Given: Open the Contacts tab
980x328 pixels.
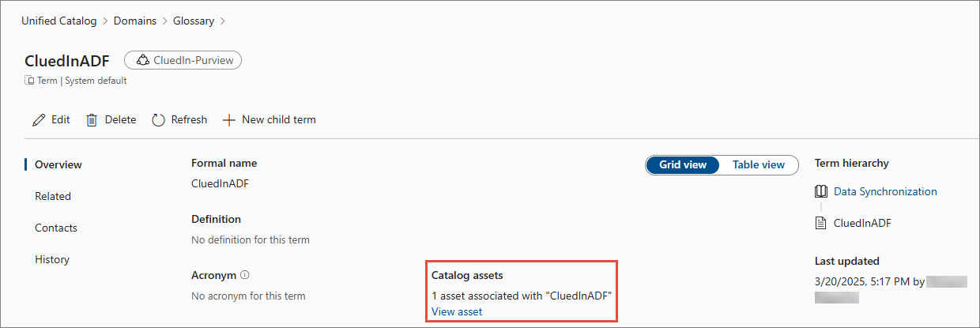Looking at the screenshot, I should pyautogui.click(x=56, y=228).
